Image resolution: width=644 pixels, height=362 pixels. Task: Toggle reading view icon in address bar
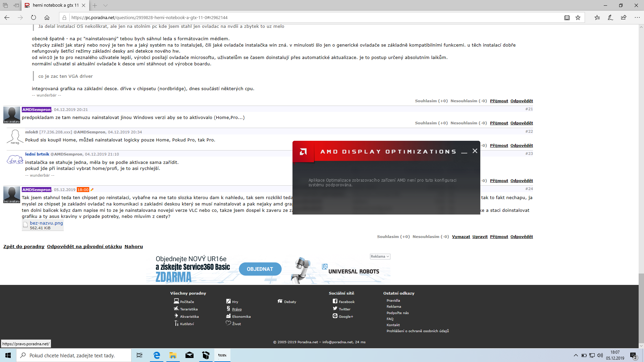(567, 17)
